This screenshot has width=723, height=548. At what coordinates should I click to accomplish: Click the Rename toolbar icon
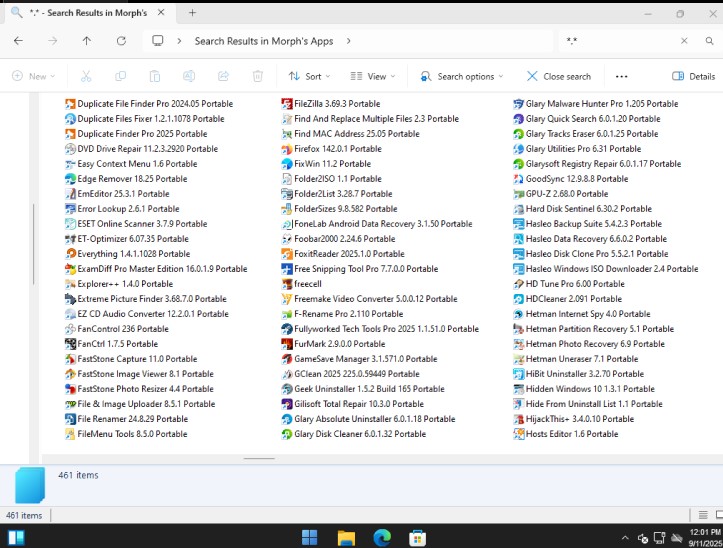[189, 76]
